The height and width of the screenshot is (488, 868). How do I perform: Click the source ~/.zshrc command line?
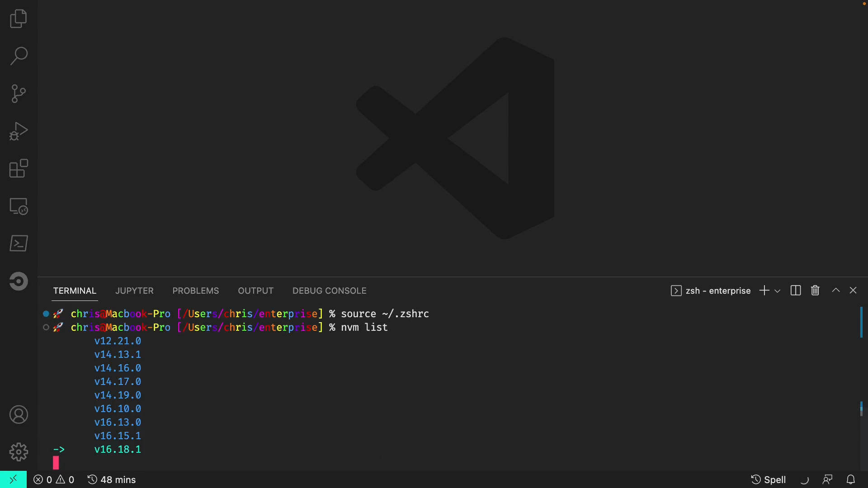point(385,314)
